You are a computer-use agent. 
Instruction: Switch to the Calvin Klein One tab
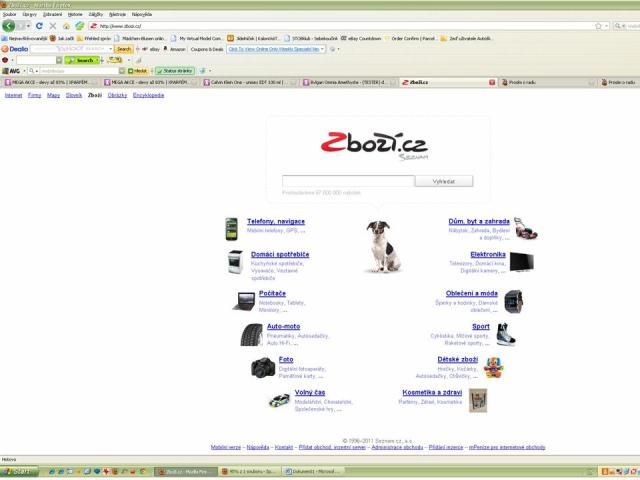[x=250, y=82]
